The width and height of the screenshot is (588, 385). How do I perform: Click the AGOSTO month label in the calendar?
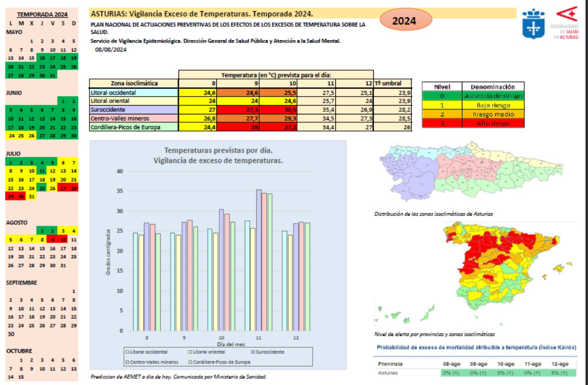[x=17, y=223]
